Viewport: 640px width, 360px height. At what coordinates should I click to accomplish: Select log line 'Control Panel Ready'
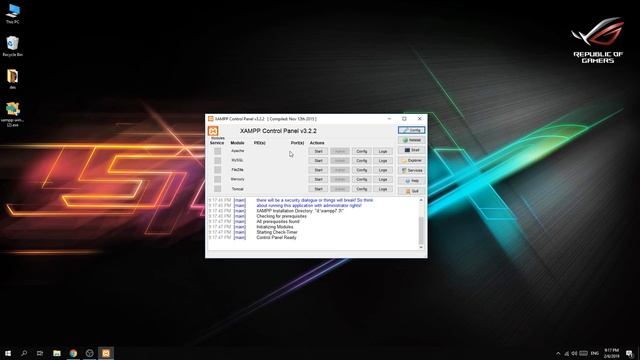coord(276,238)
